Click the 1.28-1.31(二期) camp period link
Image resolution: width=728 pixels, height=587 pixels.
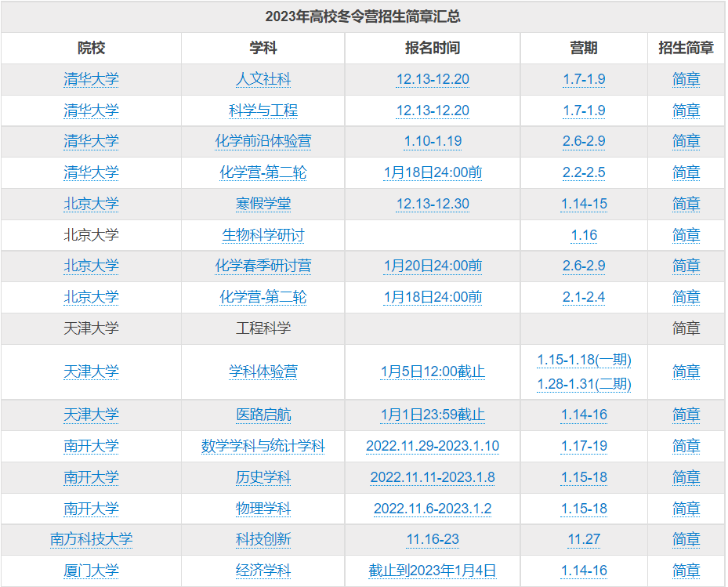(584, 385)
